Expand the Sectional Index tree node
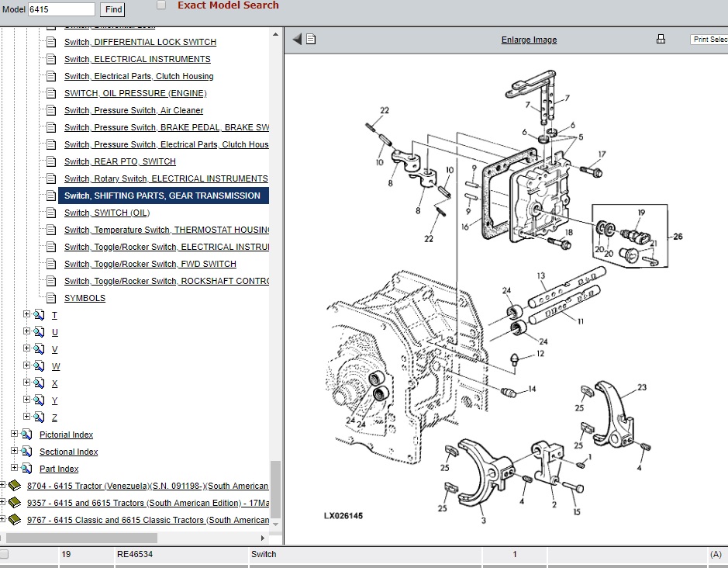This screenshot has width=728, height=568. point(14,452)
